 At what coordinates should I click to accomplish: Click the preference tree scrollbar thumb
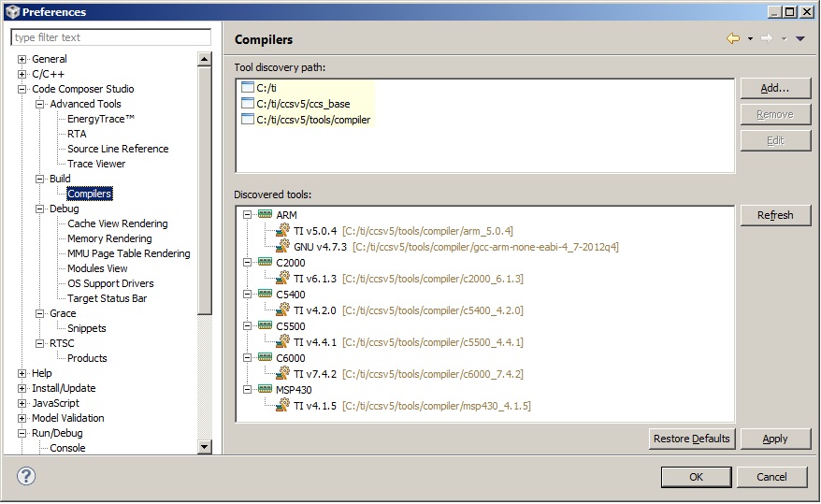coord(204,191)
